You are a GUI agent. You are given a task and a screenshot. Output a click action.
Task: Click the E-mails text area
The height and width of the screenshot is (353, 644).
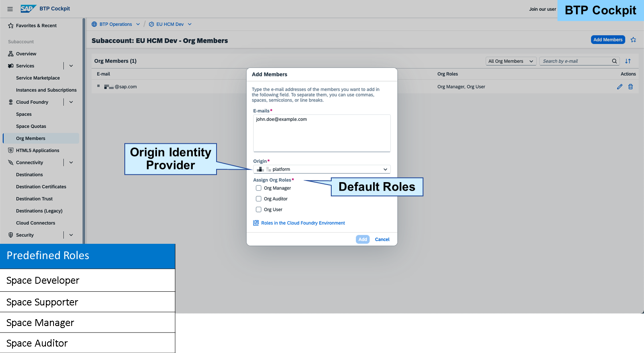click(322, 133)
